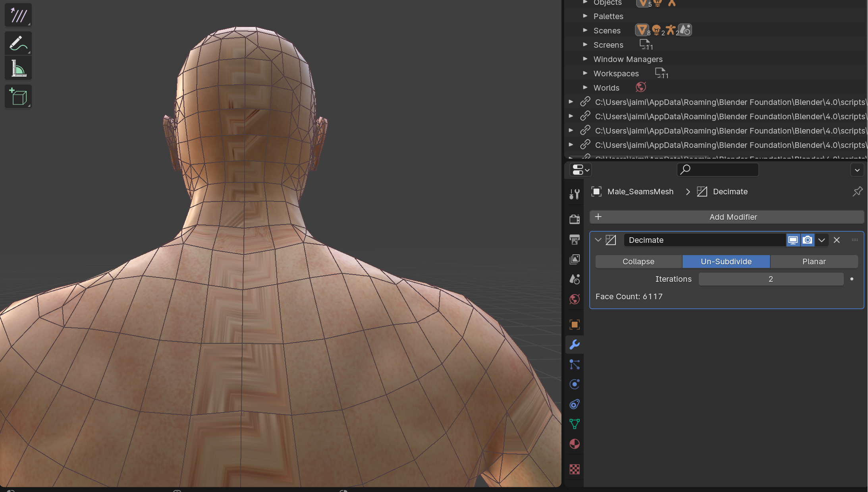The image size is (868, 492).
Task: Open the Object Data properties tab
Action: click(x=575, y=424)
